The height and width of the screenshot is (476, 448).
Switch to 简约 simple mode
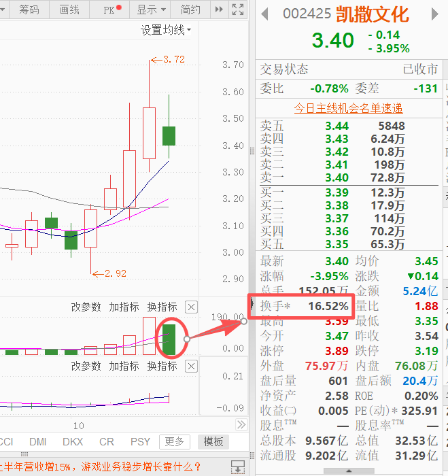(x=190, y=10)
